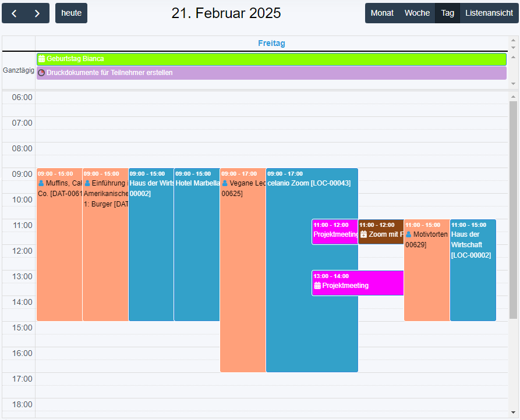Viewport: 520px width, 420px height.
Task: Click calendar icon on 13:00 Projektmeeting
Action: click(317, 286)
